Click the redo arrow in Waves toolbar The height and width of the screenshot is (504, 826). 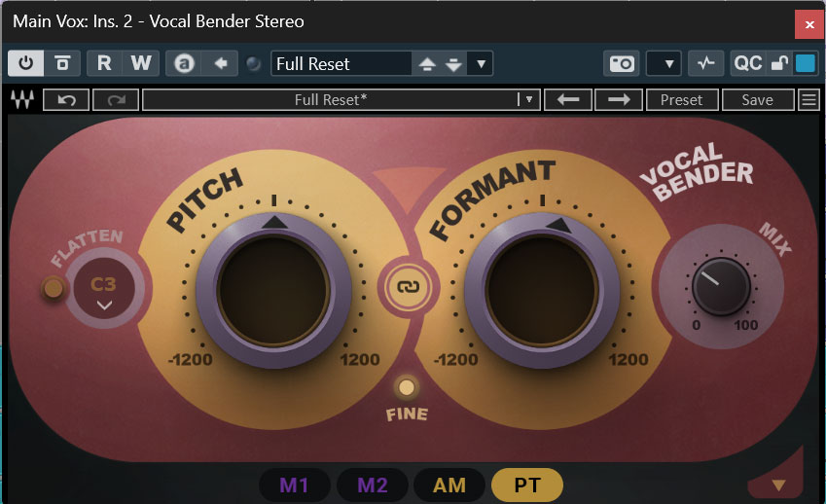coord(116,99)
